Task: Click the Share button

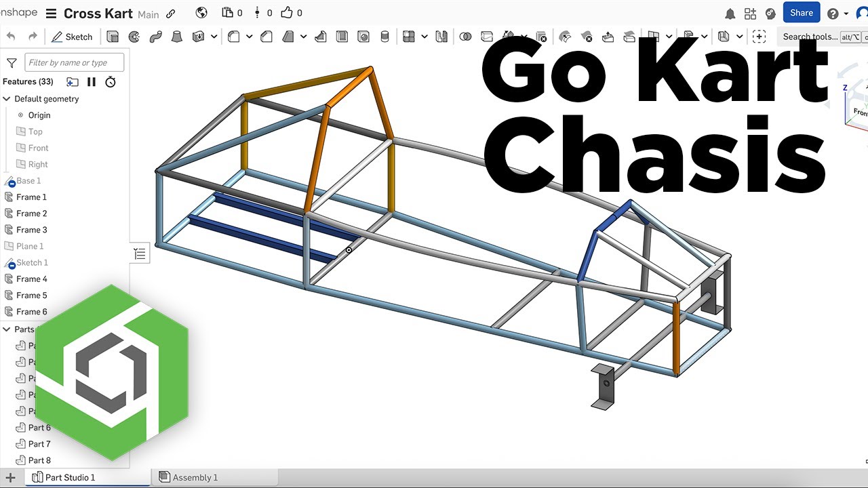Action: tap(802, 13)
